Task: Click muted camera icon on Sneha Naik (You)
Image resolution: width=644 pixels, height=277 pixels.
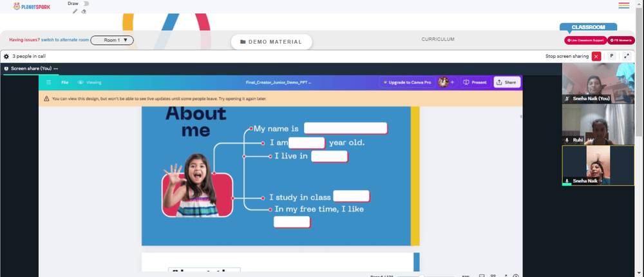Action: [567, 99]
